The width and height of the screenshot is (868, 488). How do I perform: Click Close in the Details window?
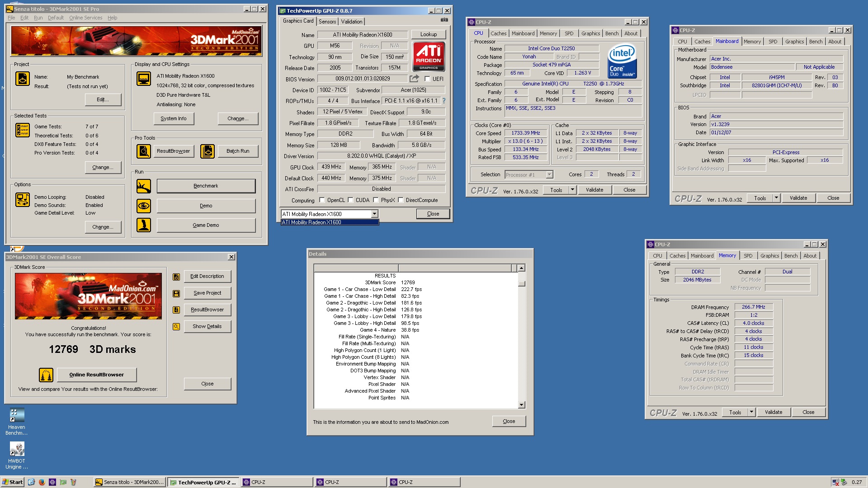tap(509, 421)
